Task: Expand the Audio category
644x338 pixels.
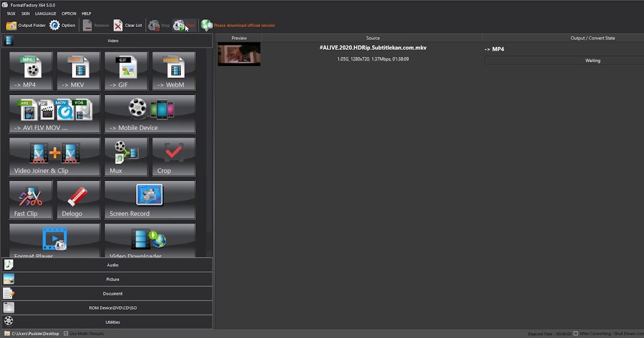Action: (107, 265)
